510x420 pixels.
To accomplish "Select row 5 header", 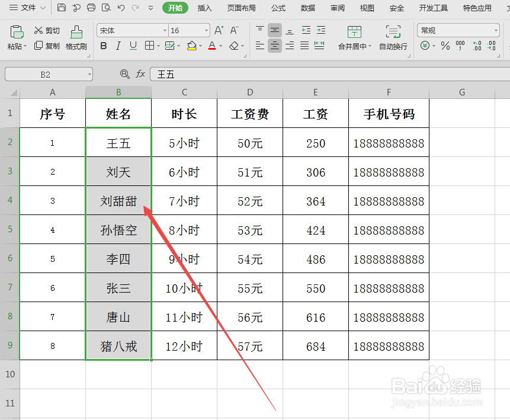I will coord(10,229).
